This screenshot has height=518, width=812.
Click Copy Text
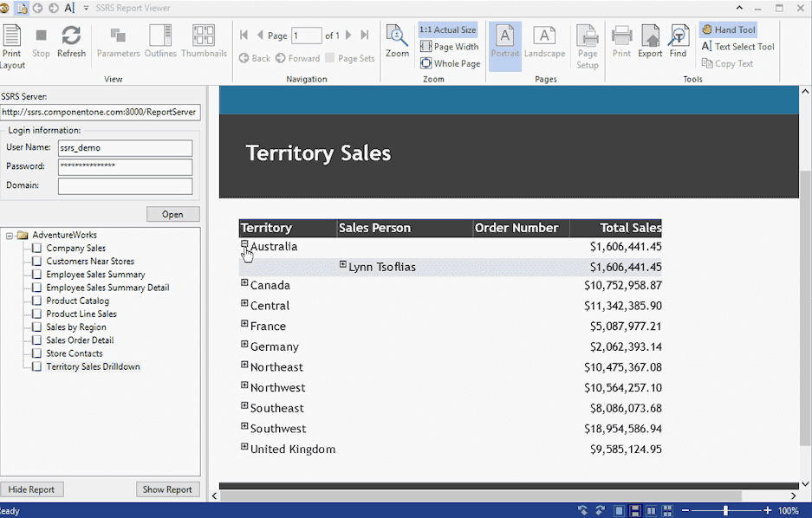coord(727,63)
